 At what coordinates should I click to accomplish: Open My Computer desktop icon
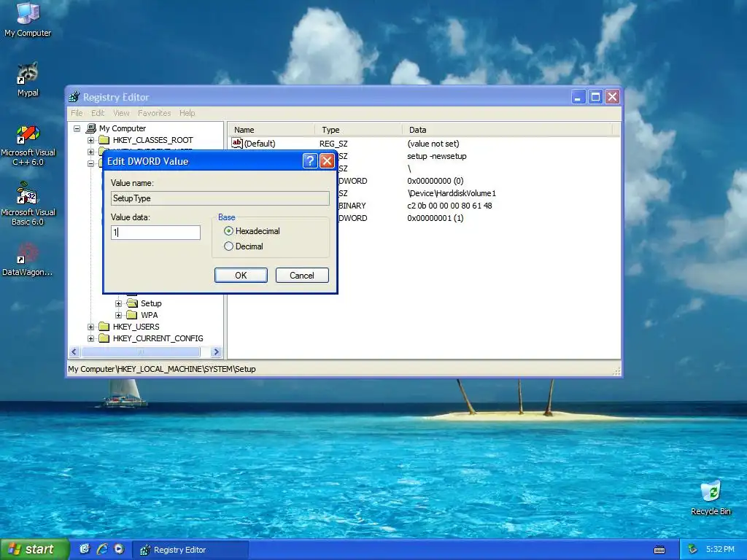[x=28, y=19]
